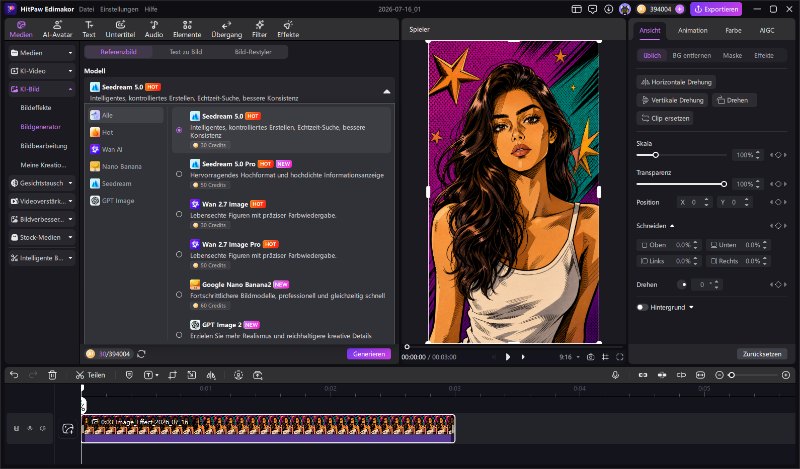This screenshot has width=800, height=469.
Task: Switch to the Animation tab
Action: [692, 31]
